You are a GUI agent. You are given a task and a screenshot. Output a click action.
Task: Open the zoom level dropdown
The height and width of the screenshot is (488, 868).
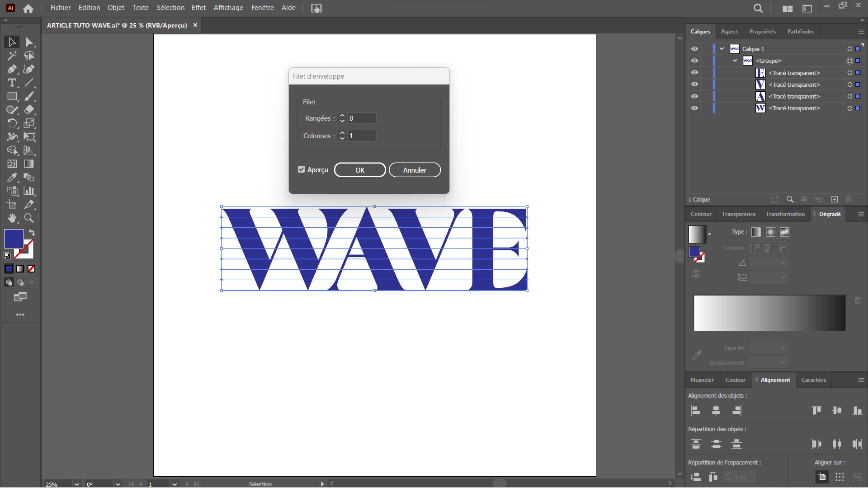coord(76,483)
